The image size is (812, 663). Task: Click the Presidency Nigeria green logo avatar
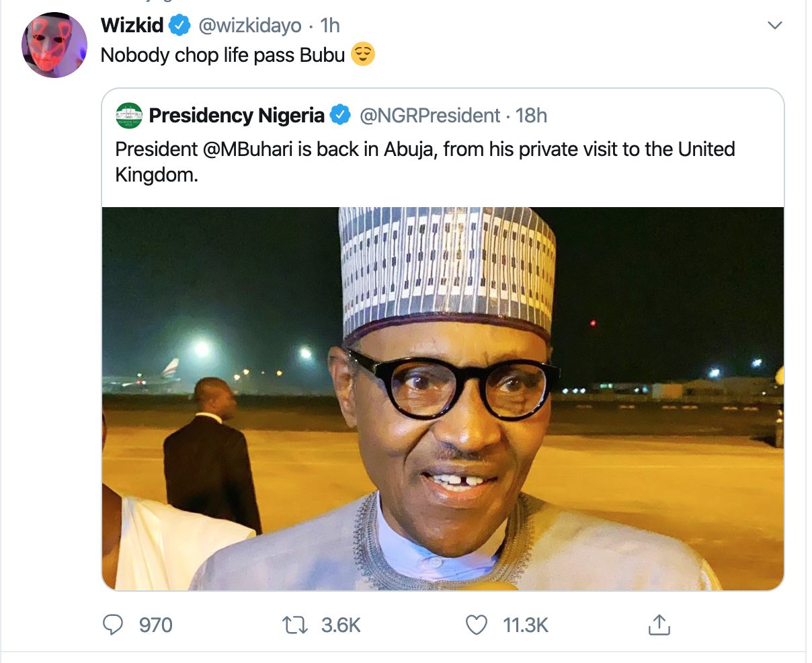(129, 116)
